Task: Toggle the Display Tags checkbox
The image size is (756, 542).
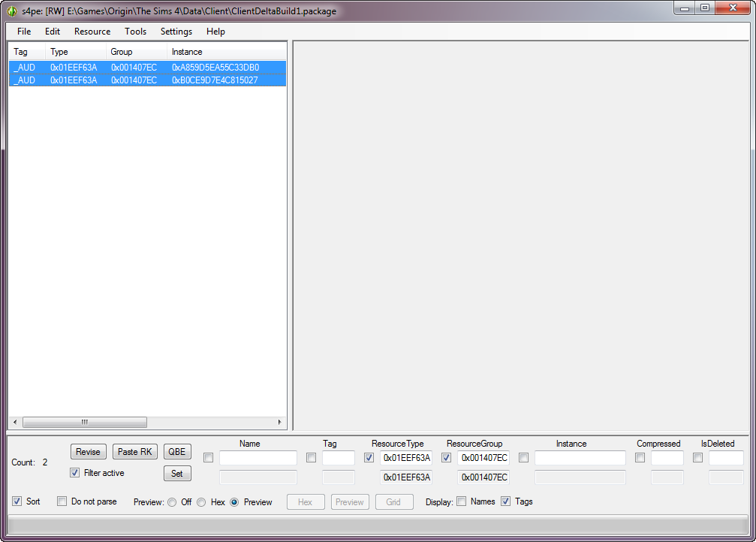Action: (x=505, y=501)
